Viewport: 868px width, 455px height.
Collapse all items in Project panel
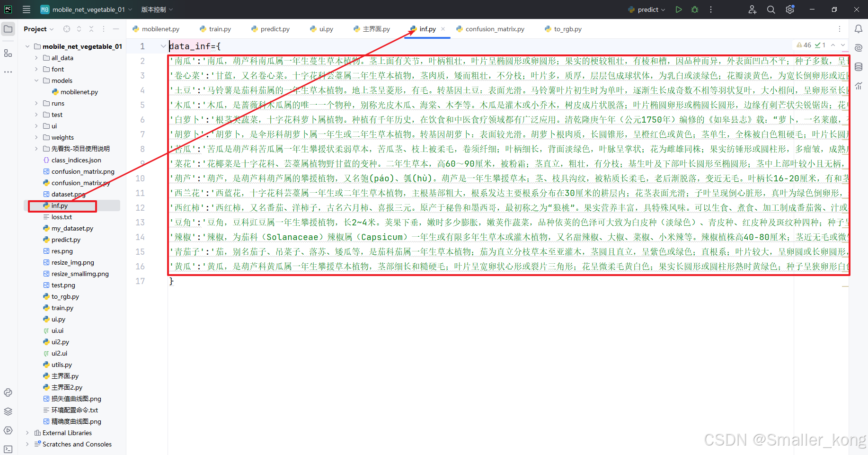91,29
